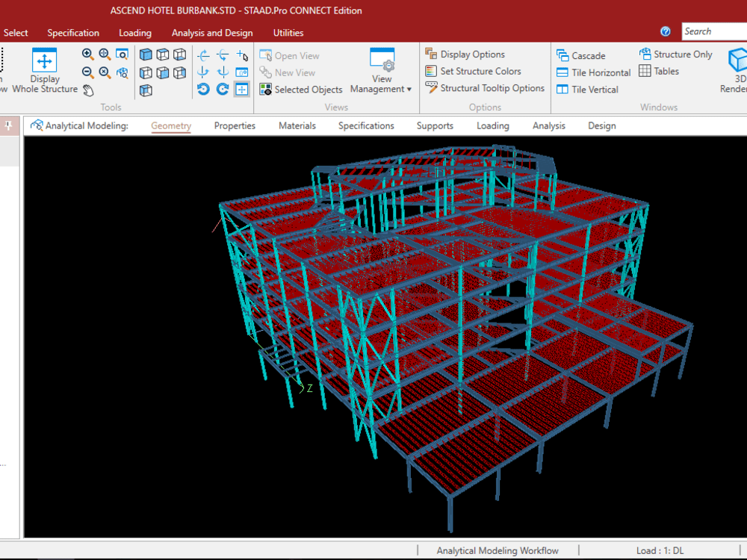Image resolution: width=747 pixels, height=560 pixels.
Task: Open the Selected Objects view
Action: pyautogui.click(x=300, y=90)
